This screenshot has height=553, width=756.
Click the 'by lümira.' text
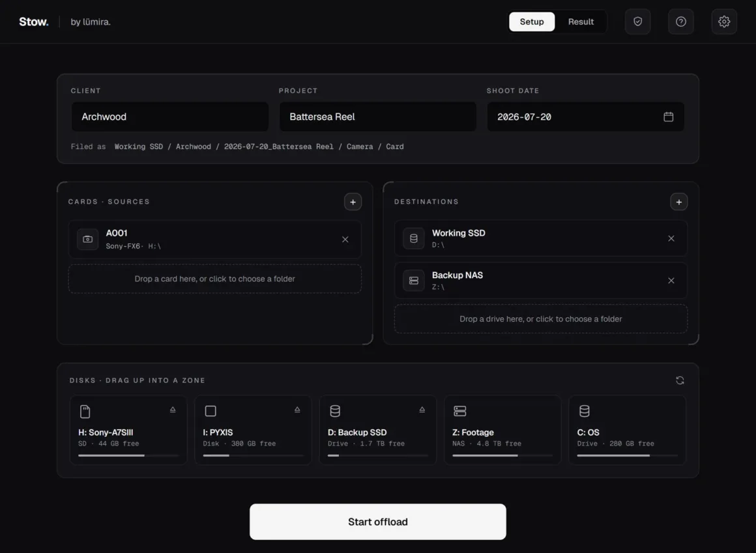[91, 21]
